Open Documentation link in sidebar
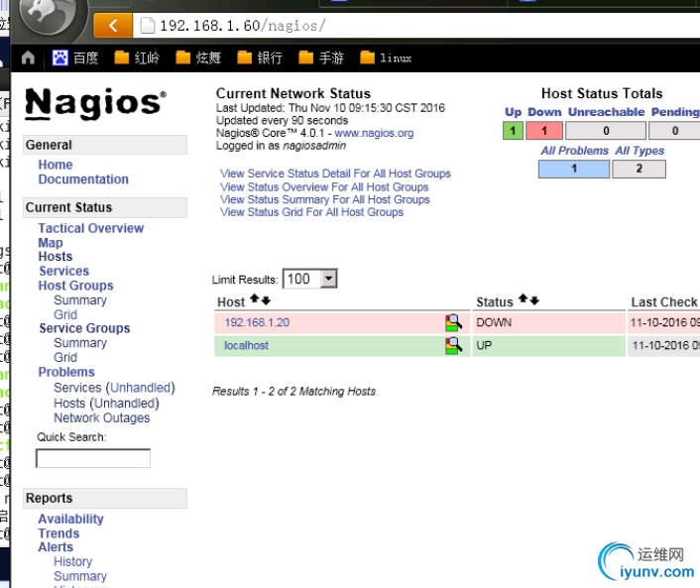Image resolution: width=700 pixels, height=588 pixels. click(83, 179)
